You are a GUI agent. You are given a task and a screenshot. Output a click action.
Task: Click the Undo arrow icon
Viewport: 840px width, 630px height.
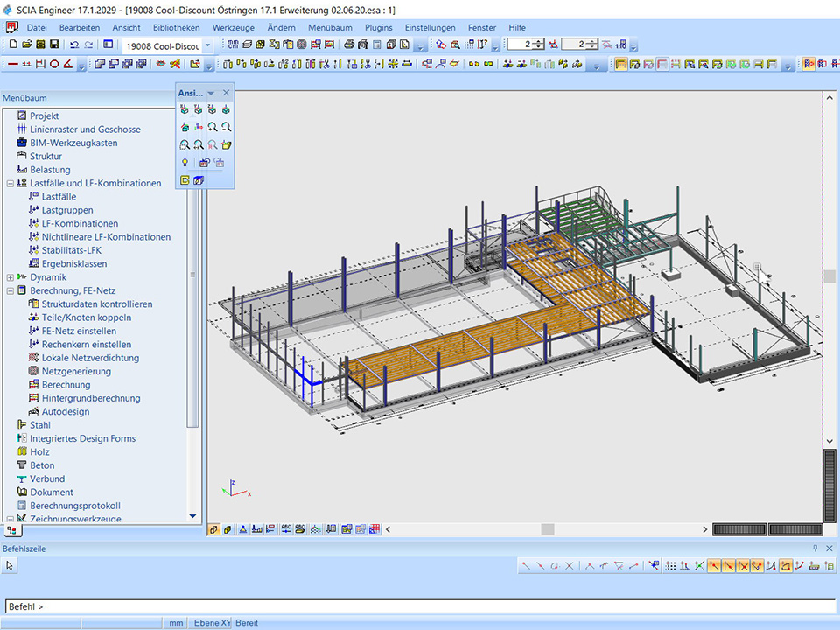pyautogui.click(x=74, y=45)
